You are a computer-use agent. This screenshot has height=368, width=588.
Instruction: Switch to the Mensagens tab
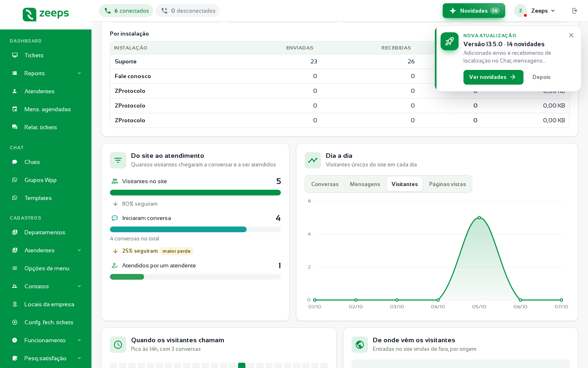pyautogui.click(x=365, y=184)
